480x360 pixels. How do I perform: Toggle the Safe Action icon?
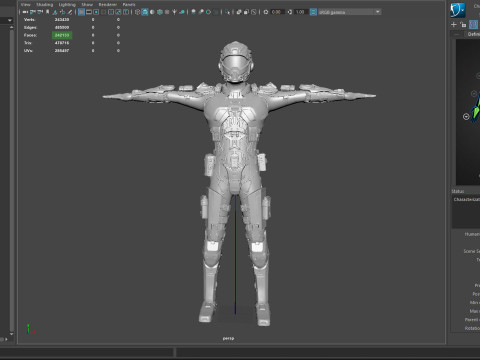118,12
